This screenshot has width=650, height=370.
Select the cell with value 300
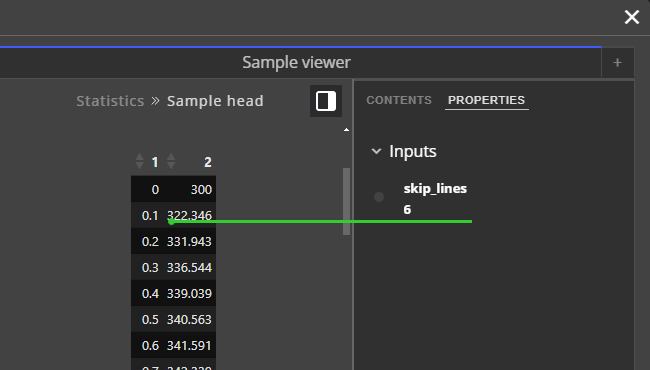[190, 189]
